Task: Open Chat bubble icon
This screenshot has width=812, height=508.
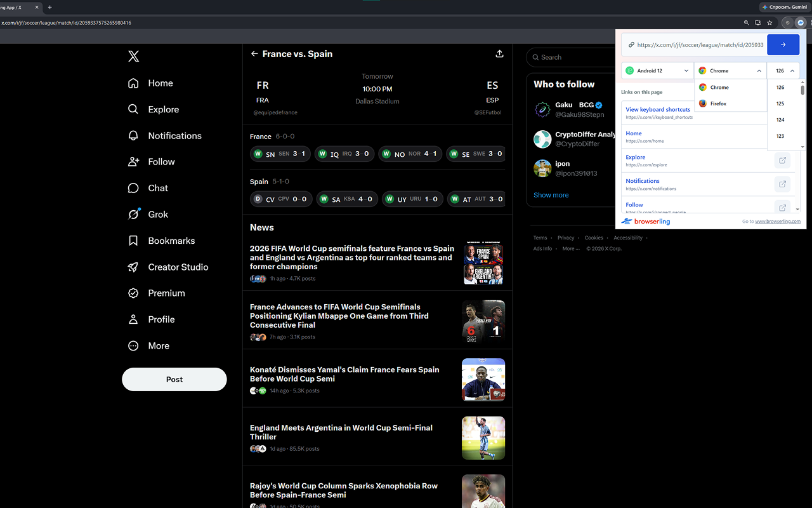Action: coord(133,188)
